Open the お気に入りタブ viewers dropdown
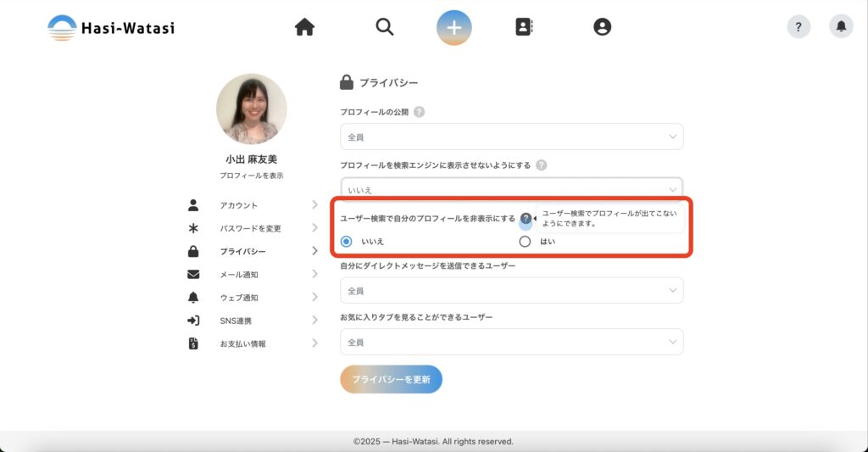Viewport: 868px width, 452px height. pos(511,342)
